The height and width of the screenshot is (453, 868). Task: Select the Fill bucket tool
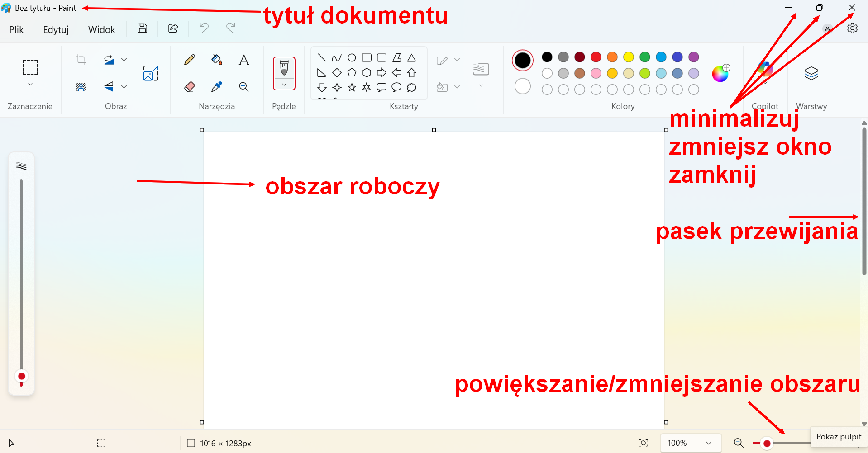pos(217,60)
